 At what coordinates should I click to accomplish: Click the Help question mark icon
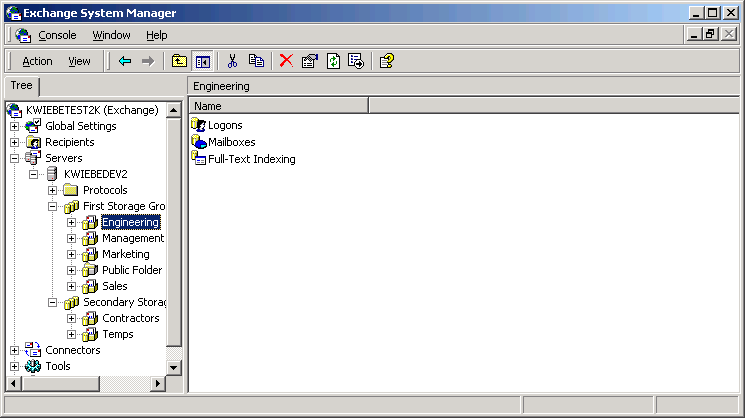[x=387, y=61]
